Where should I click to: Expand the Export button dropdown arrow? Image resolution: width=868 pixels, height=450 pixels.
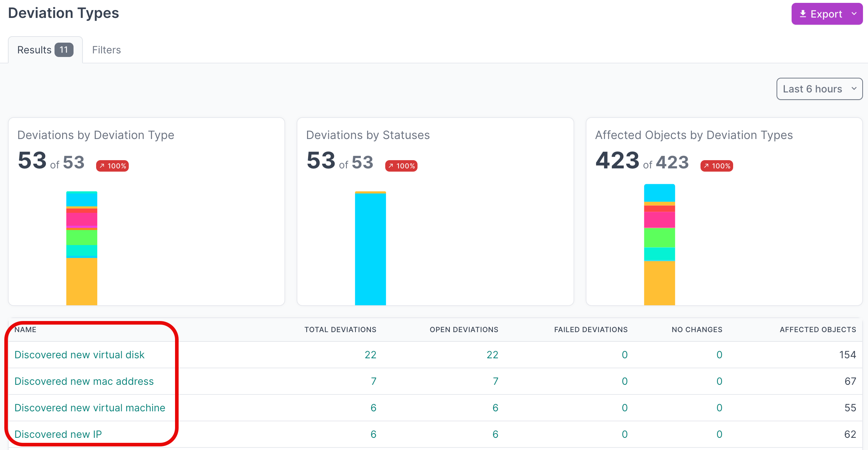(x=854, y=14)
